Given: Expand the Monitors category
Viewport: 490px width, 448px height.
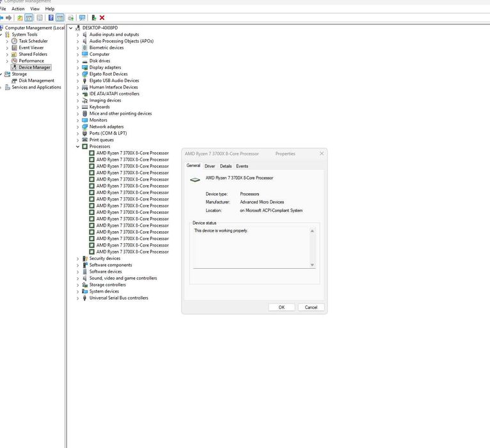Looking at the screenshot, I should click(77, 120).
